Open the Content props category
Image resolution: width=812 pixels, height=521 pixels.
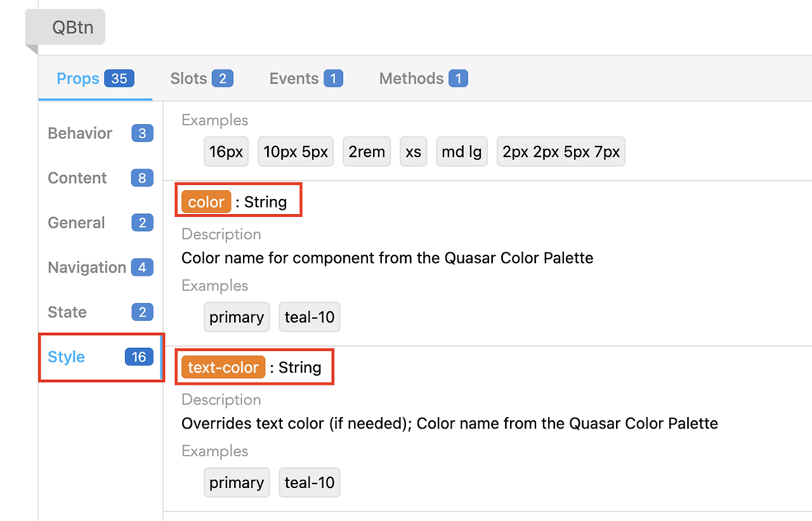(x=100, y=178)
